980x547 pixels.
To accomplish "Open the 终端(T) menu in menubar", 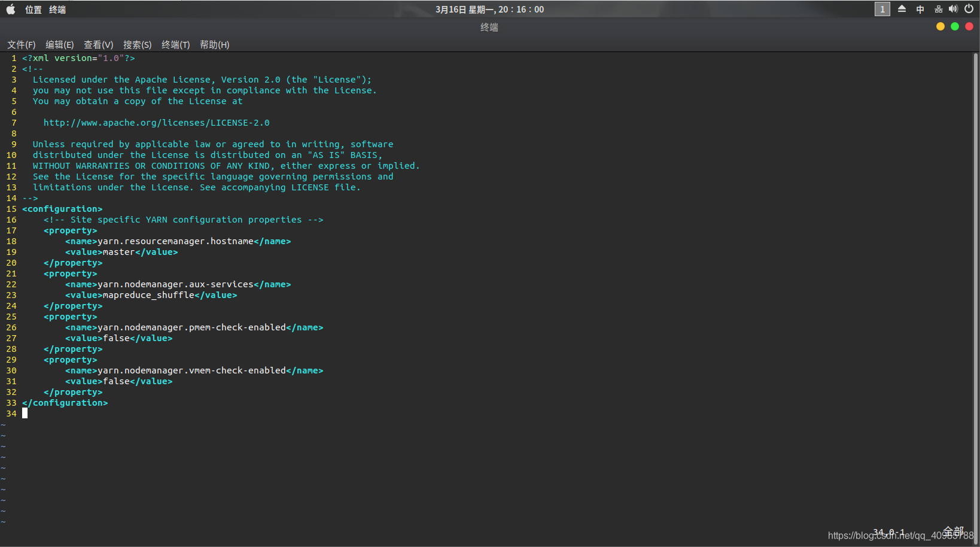I will pos(176,45).
